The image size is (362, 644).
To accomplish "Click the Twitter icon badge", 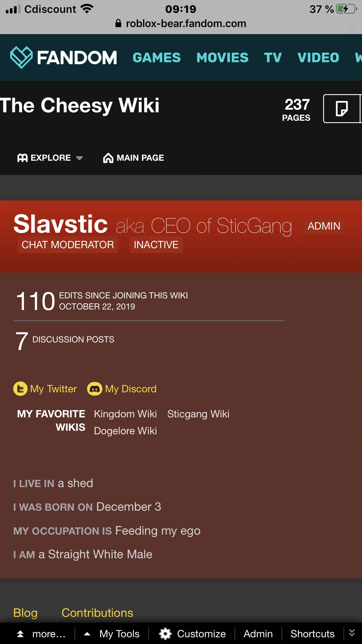I will coord(20,389).
